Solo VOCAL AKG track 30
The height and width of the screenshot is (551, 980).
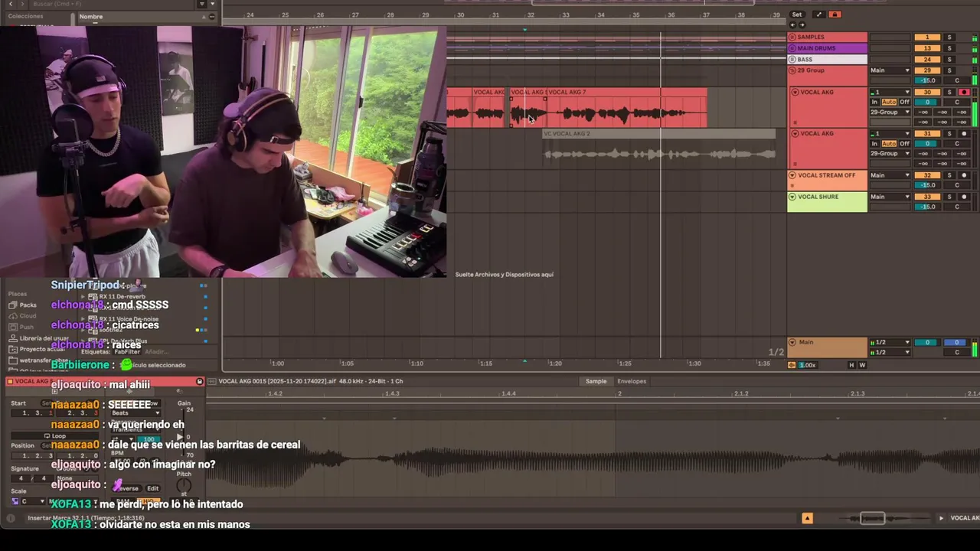pyautogui.click(x=949, y=92)
